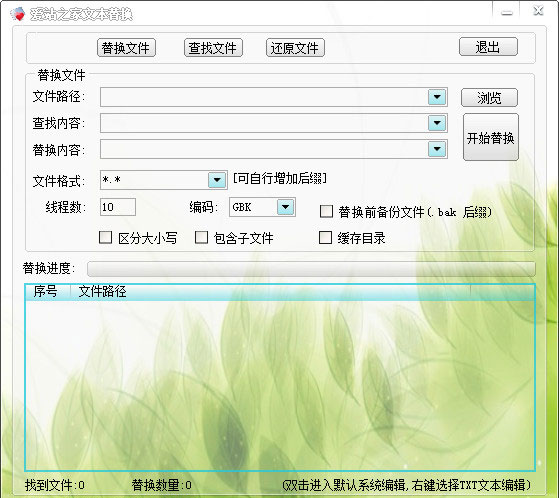Switch to 还原文件 tab button
Image resolution: width=559 pixels, height=498 pixels.
coord(295,47)
